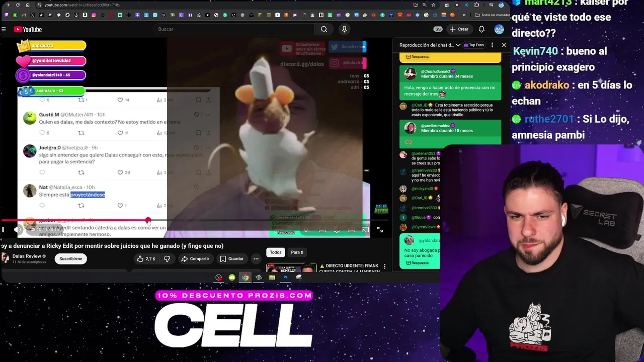The image size is (644, 362).
Task: Go to browser home icon
Action: click(28, 5)
